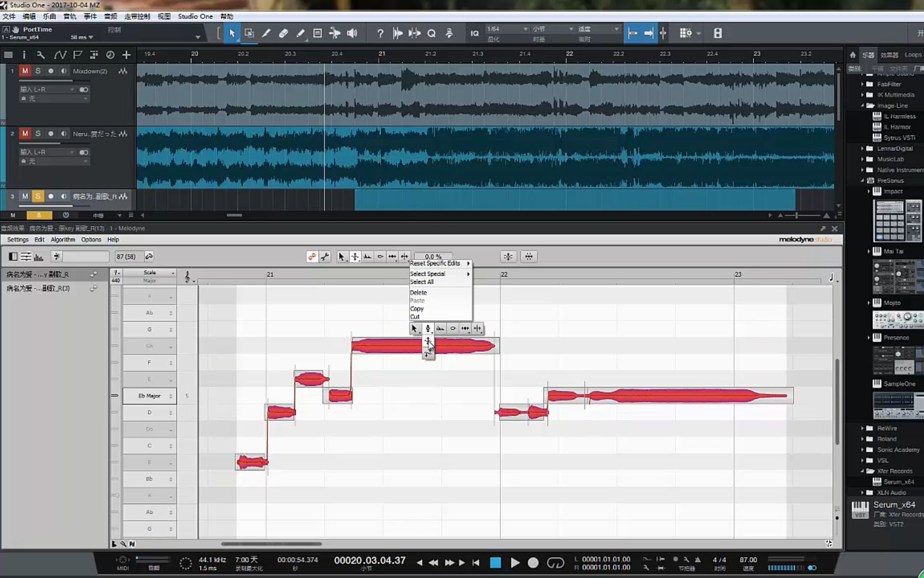Select Melodyne pitch tool in top toolbar

pyautogui.click(x=355, y=257)
